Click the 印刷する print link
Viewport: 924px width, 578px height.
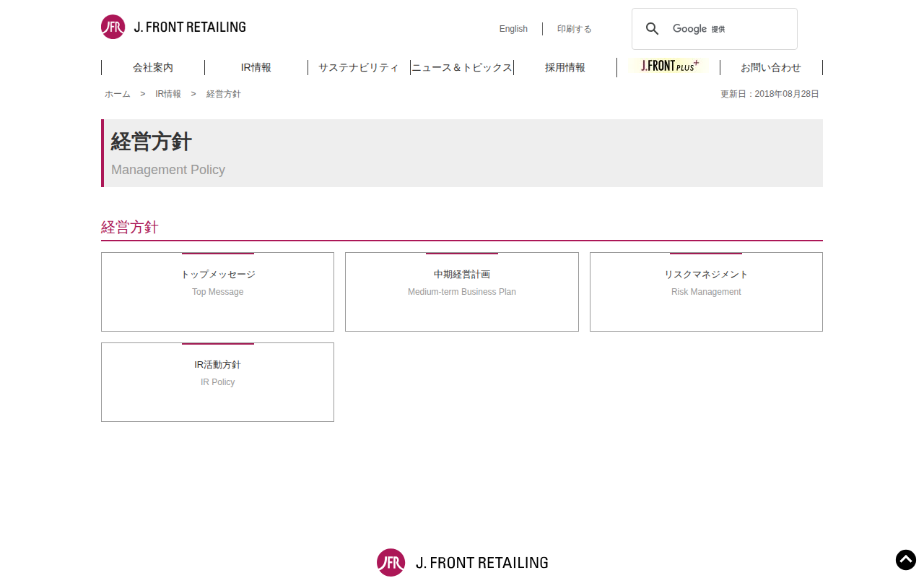pyautogui.click(x=575, y=29)
